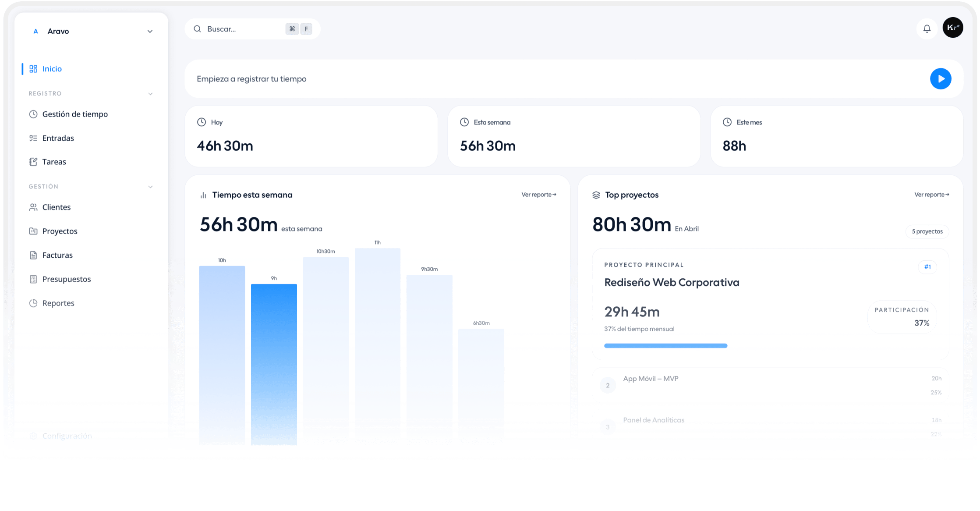Open the Gestión de tiempo section
980x511 pixels.
75,114
